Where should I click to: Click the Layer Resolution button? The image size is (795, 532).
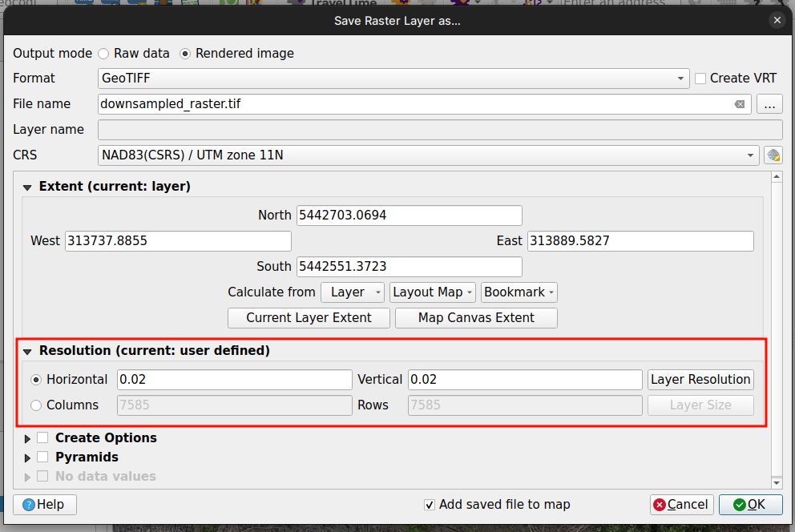[700, 380]
